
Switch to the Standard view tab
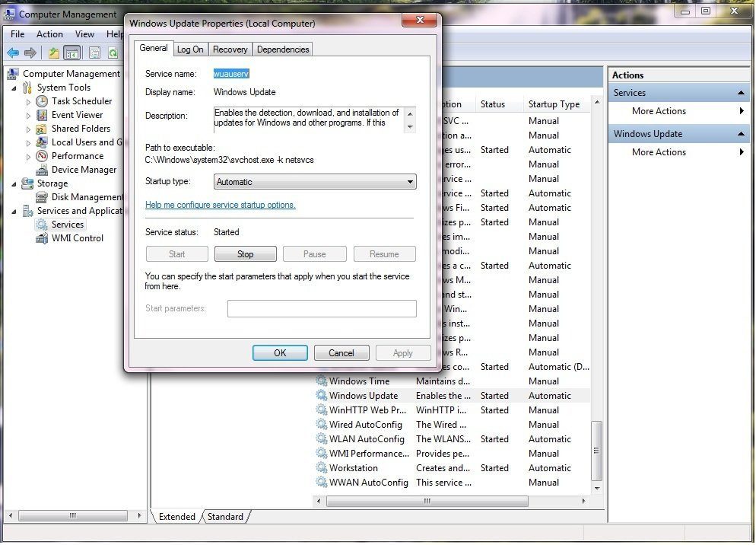point(225,517)
